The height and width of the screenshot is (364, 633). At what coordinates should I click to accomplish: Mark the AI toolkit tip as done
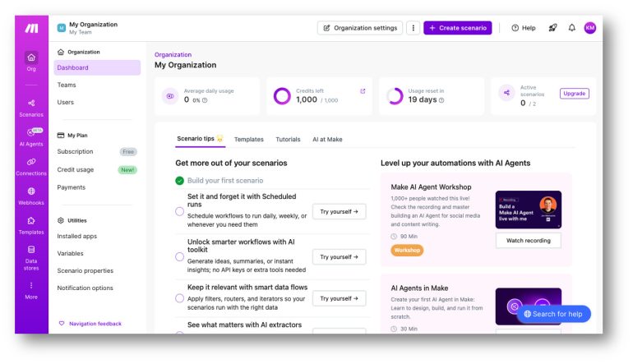click(x=179, y=256)
